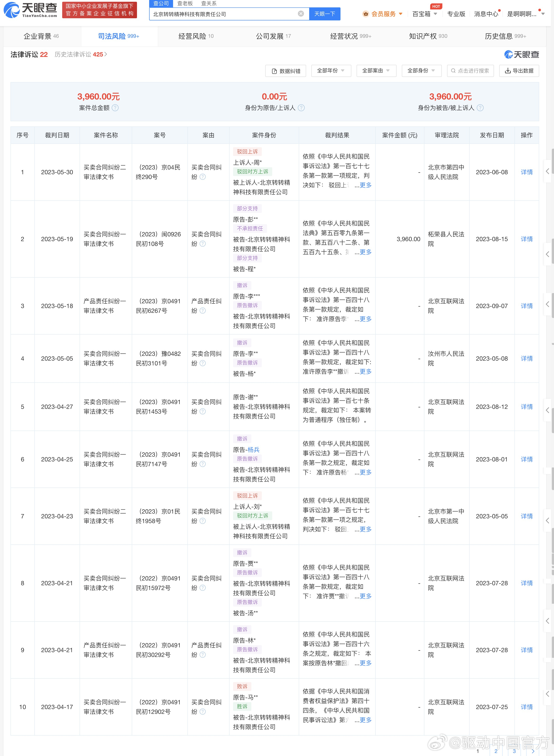
Task: Open 详情 for row 1 dated 2023-05-30
Action: coord(527,172)
